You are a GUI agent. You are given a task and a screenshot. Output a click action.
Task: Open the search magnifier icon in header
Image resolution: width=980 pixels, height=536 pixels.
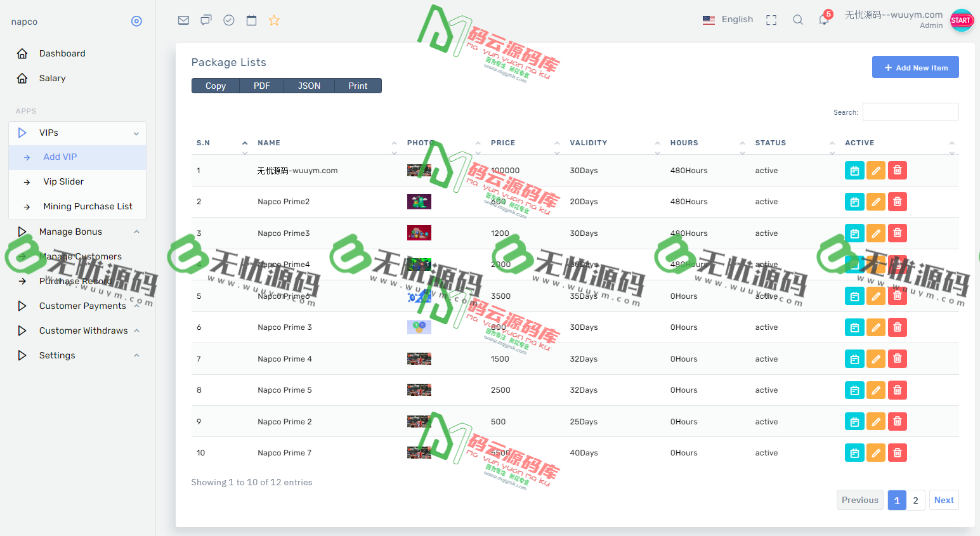tap(797, 20)
